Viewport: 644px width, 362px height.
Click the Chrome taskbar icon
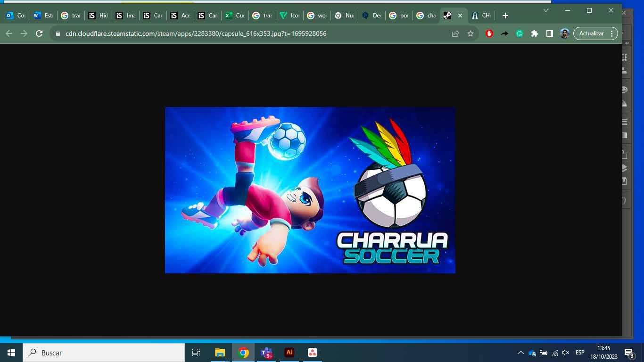243,353
